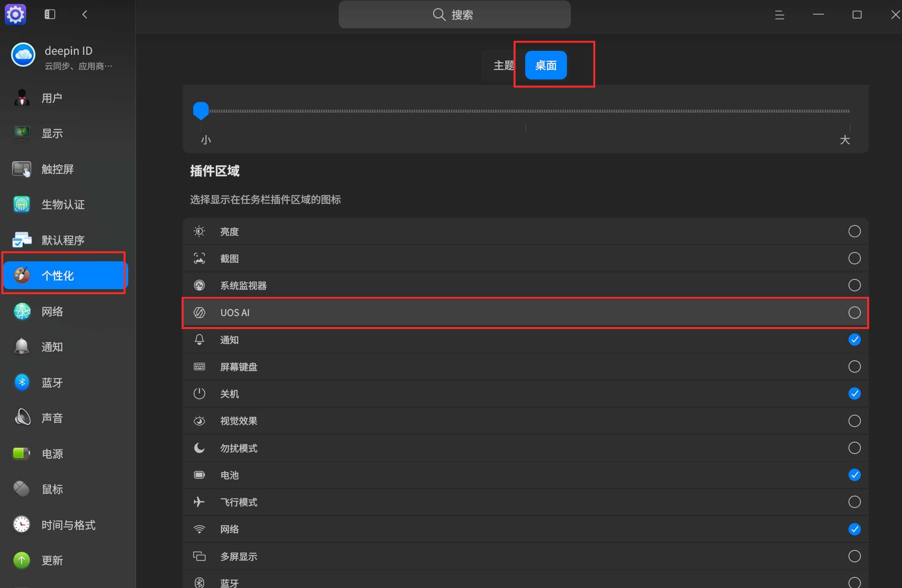Open 默认程序 default apps settings
The width and height of the screenshot is (902, 588).
click(65, 240)
